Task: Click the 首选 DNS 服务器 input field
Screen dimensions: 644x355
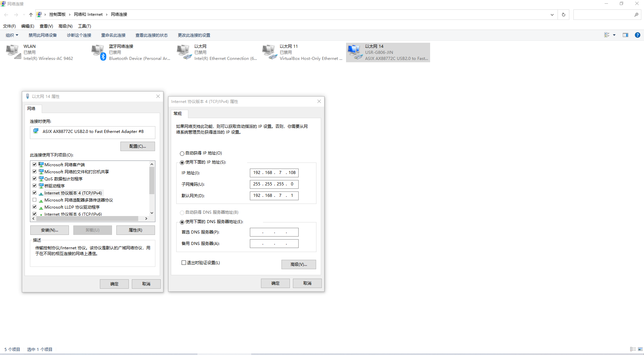Action: coord(274,232)
